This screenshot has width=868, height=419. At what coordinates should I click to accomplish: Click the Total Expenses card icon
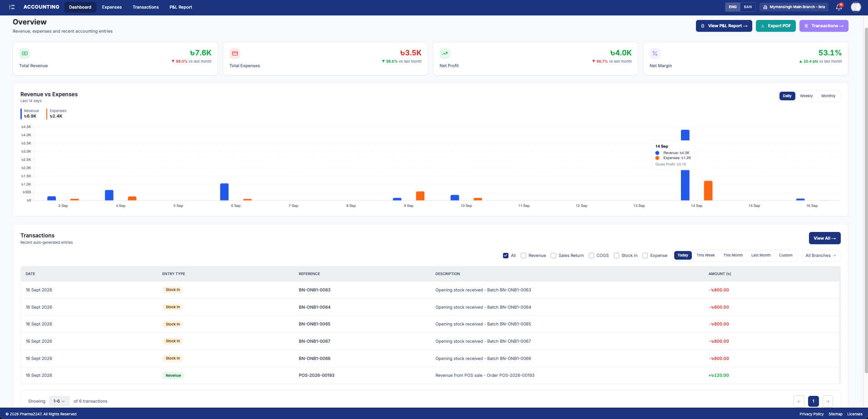point(235,54)
